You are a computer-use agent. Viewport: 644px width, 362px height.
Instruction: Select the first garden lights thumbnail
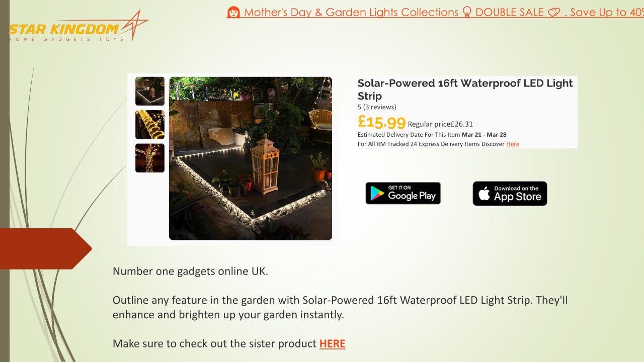pos(150,91)
